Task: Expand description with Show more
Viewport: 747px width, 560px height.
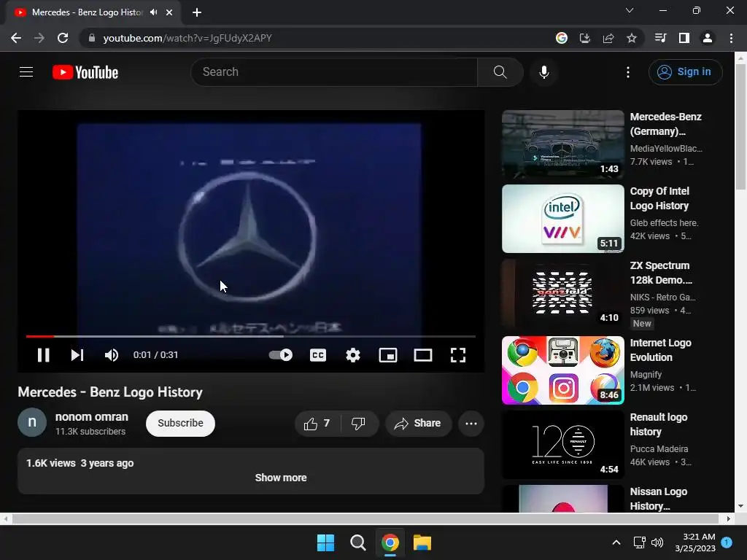Action: point(281,478)
